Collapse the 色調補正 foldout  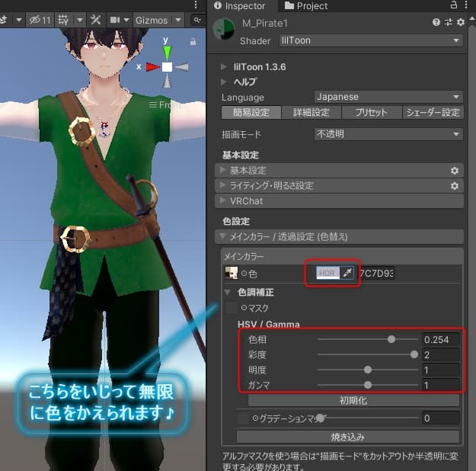pyautogui.click(x=228, y=293)
